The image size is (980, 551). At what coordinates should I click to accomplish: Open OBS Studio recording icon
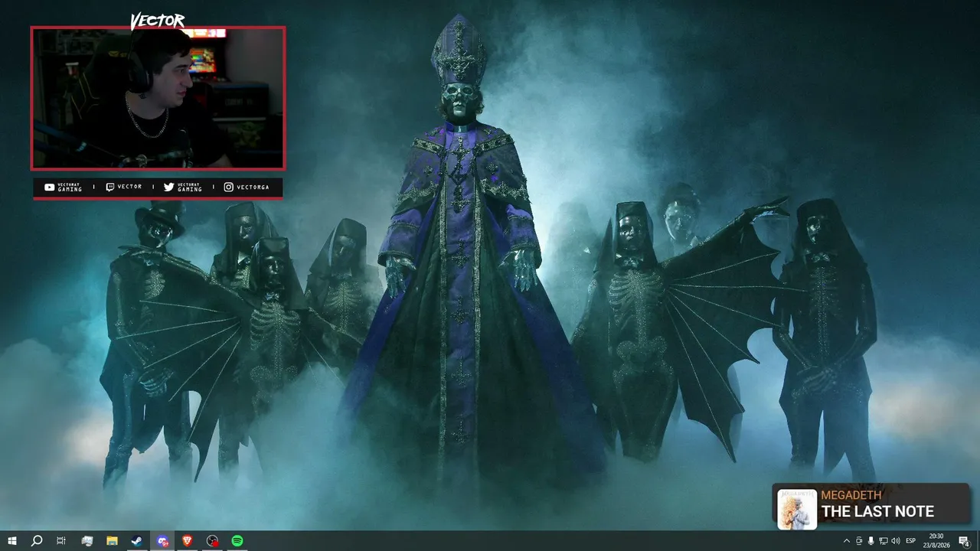tap(213, 541)
